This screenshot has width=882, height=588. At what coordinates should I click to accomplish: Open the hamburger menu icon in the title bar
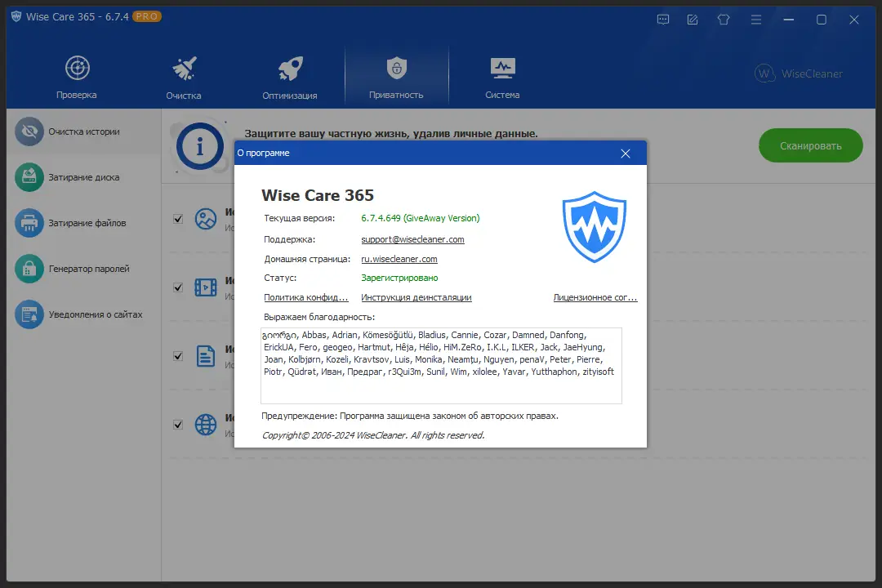coord(756,20)
